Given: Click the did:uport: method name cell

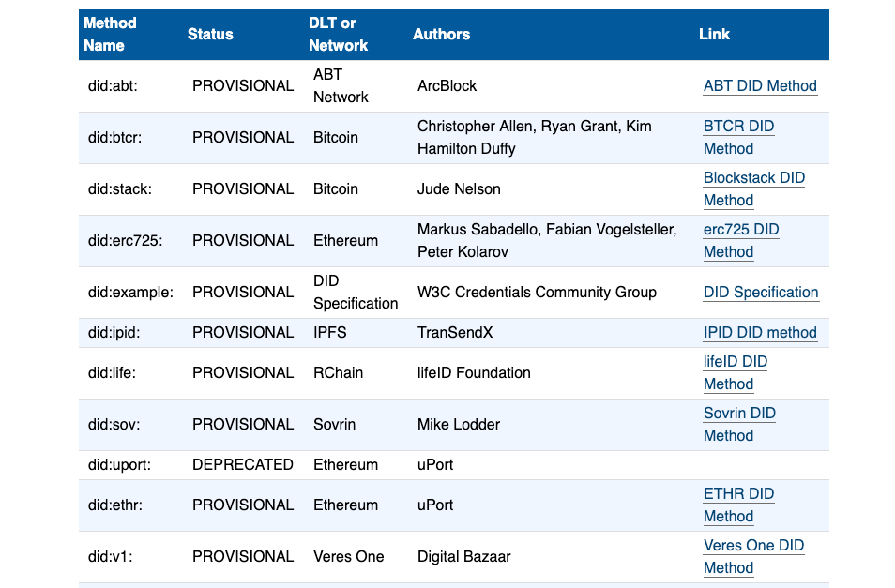Looking at the screenshot, I should pyautogui.click(x=119, y=465).
